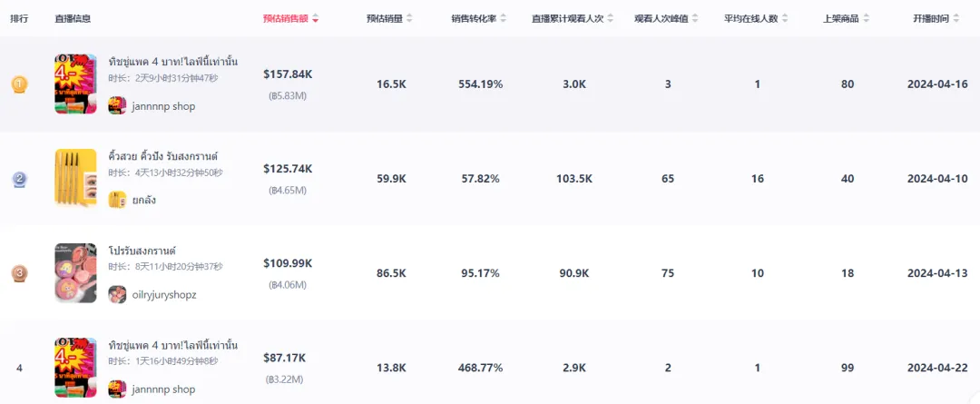The width and height of the screenshot is (980, 404).
Task: Open the blush palette livestream thumbnail
Action: 75,273
